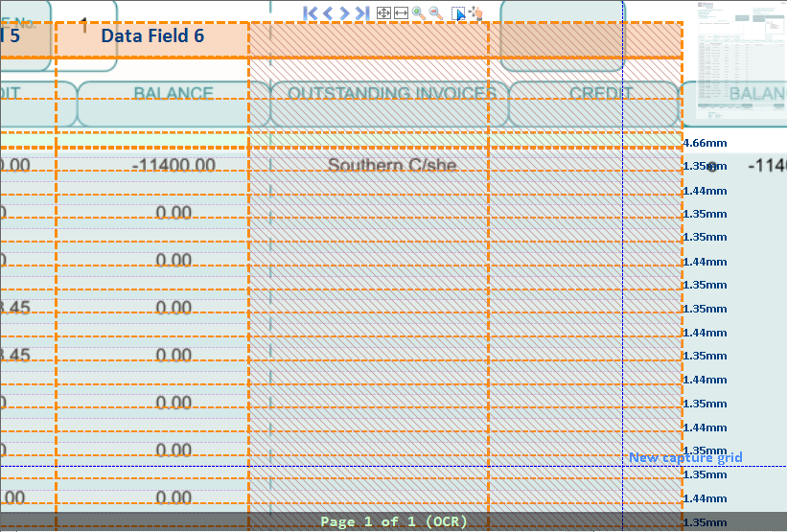Screen dimensions: 787x532
Task: Go to the next page
Action: [344, 12]
